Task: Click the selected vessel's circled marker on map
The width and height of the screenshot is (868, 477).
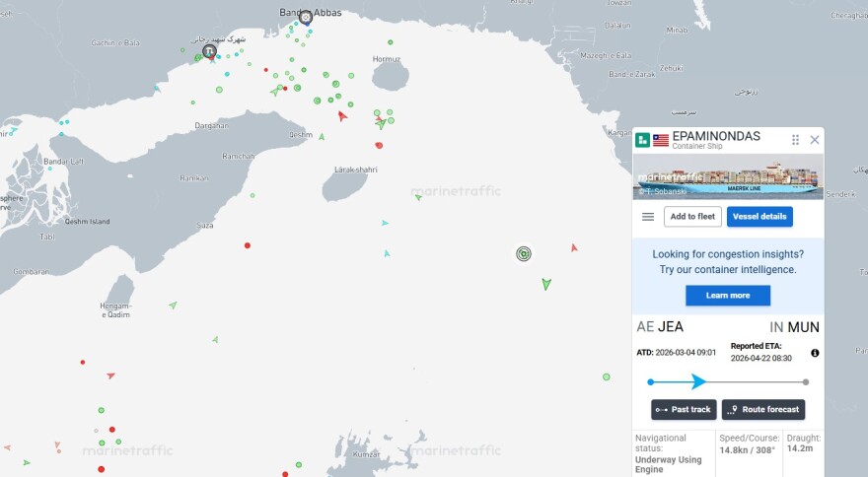Action: point(524,253)
